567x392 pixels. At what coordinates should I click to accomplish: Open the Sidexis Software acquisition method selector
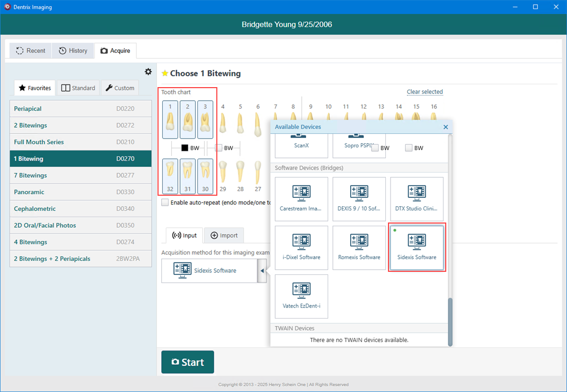point(209,271)
